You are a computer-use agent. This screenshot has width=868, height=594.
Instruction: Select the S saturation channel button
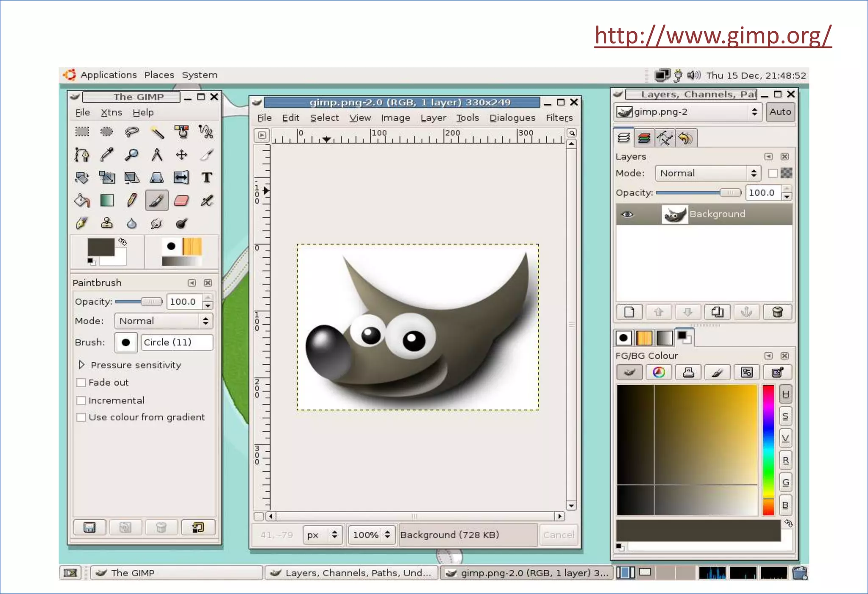tap(785, 416)
